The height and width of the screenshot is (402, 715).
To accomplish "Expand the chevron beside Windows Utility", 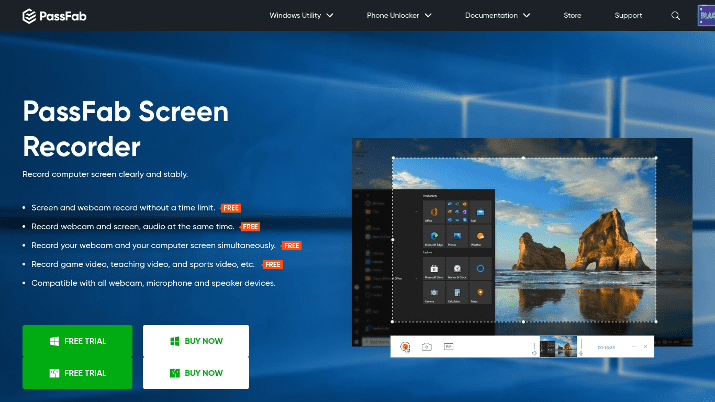I will click(330, 15).
